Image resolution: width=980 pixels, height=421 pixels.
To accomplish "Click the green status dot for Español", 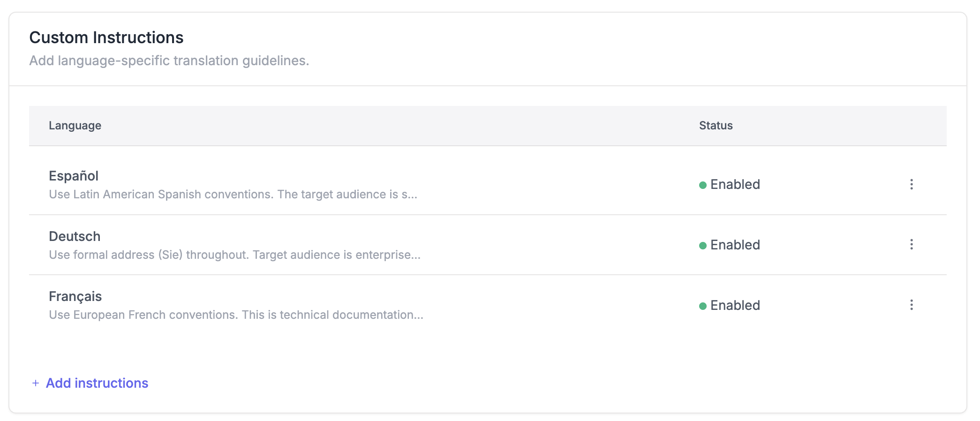I will click(702, 185).
